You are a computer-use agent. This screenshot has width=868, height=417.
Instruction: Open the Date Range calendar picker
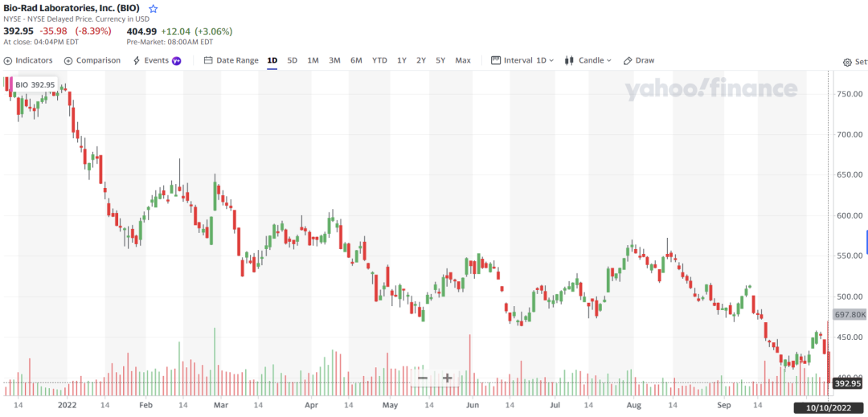(x=231, y=60)
